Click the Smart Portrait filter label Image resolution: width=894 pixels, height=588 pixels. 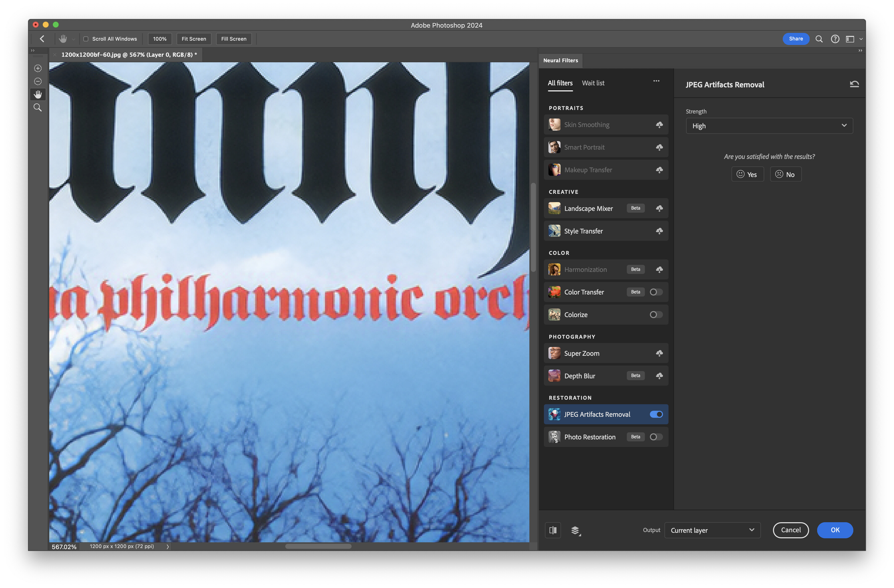coord(584,147)
